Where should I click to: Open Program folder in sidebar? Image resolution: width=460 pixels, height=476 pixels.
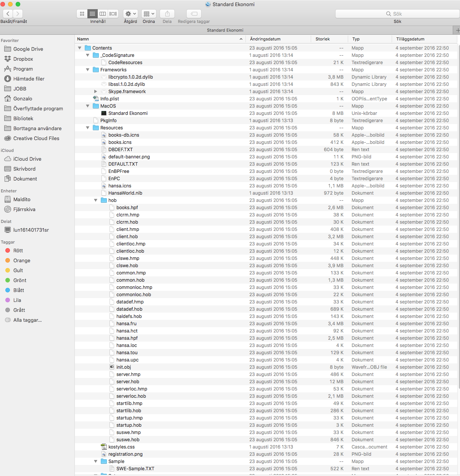23,69
